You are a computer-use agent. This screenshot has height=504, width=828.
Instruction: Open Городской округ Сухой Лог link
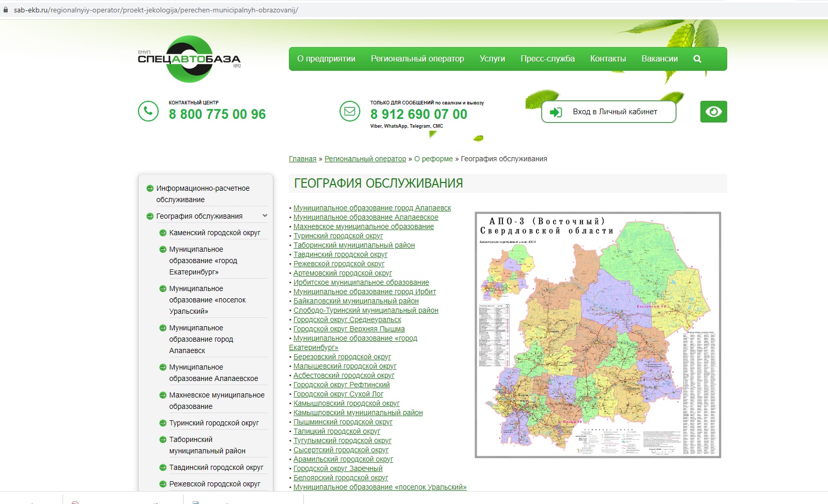pos(339,394)
